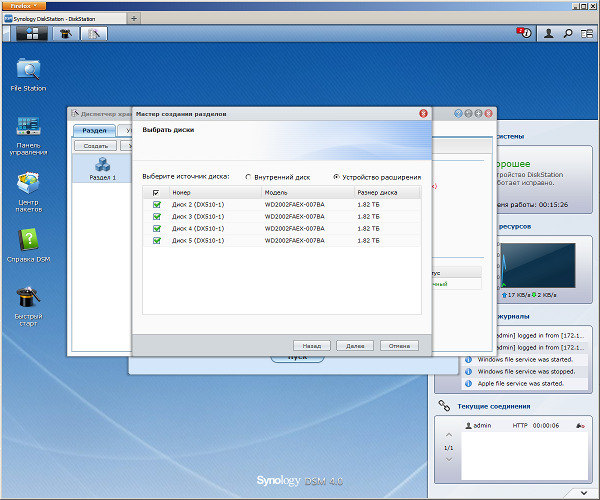Viewport: 600px width, 500px height.
Task: Uncheck Диск 2 (DX510-1) checkbox
Action: coord(156,205)
